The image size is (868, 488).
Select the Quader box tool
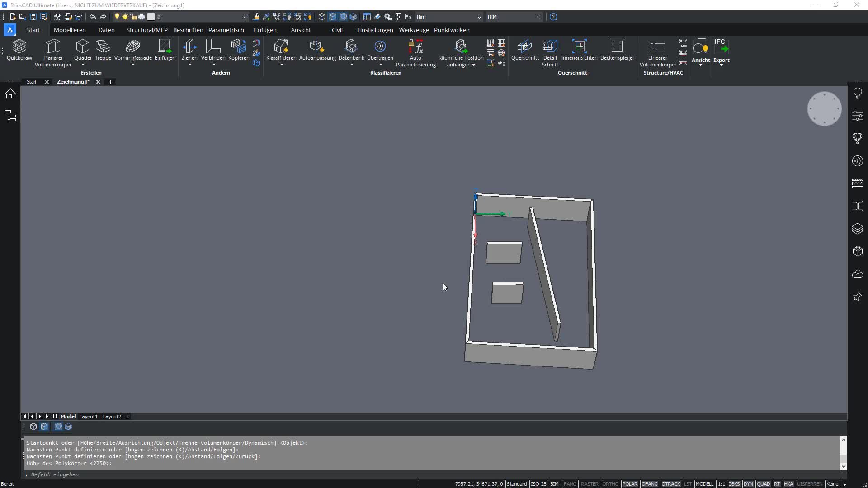point(83,50)
